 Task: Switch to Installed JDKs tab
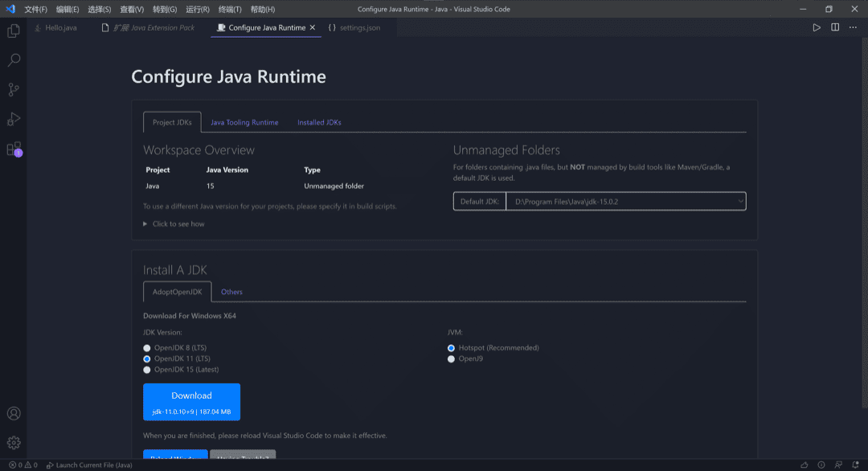pyautogui.click(x=319, y=122)
